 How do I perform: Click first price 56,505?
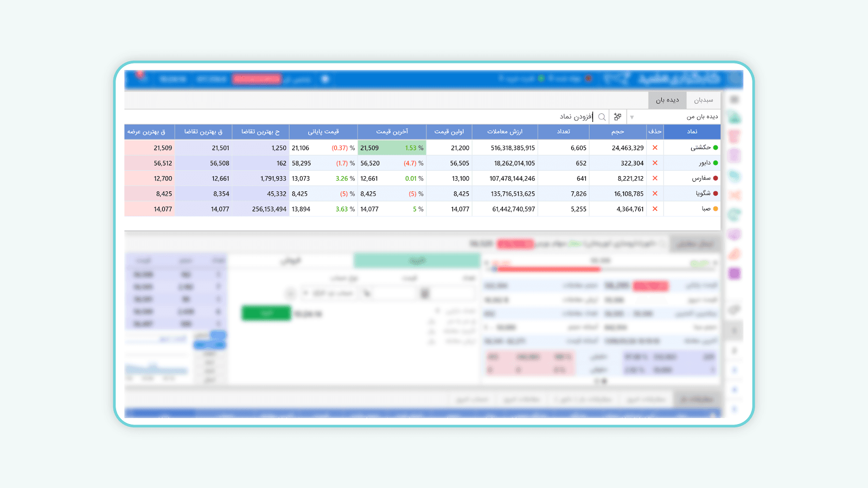tap(459, 163)
